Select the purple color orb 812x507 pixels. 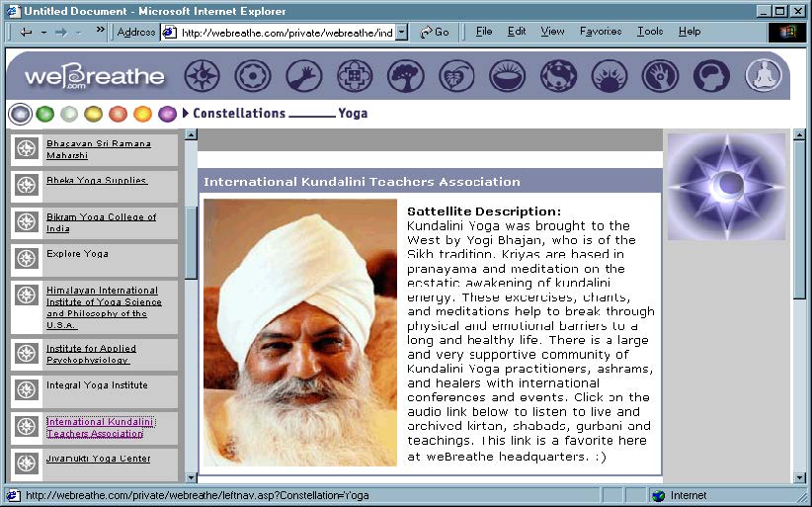(x=167, y=114)
